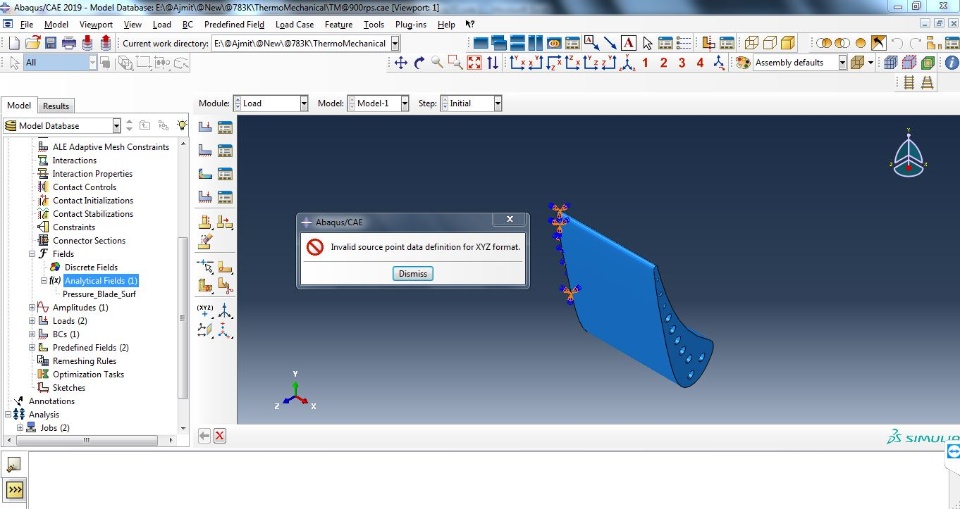Viewport: 960px width, 509px height.
Task: Click the Create Text annotation icon
Action: coord(629,43)
